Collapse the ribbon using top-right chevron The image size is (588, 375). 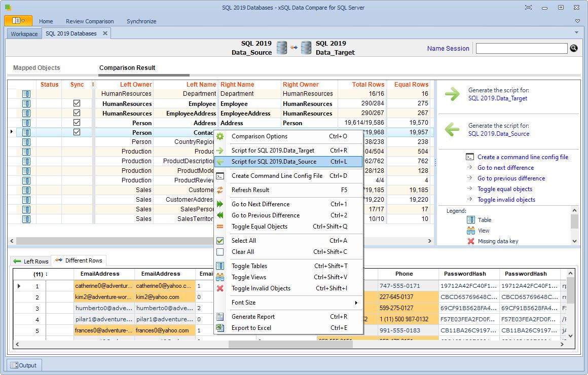[x=577, y=21]
